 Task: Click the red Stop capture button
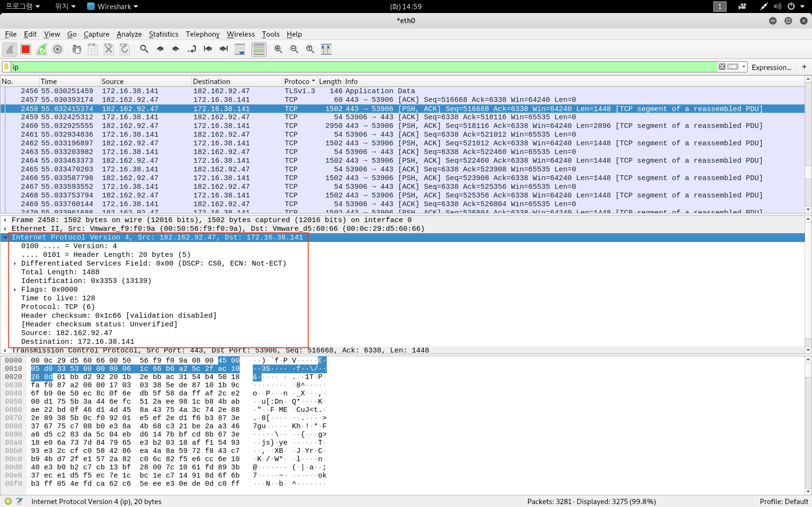click(26, 49)
